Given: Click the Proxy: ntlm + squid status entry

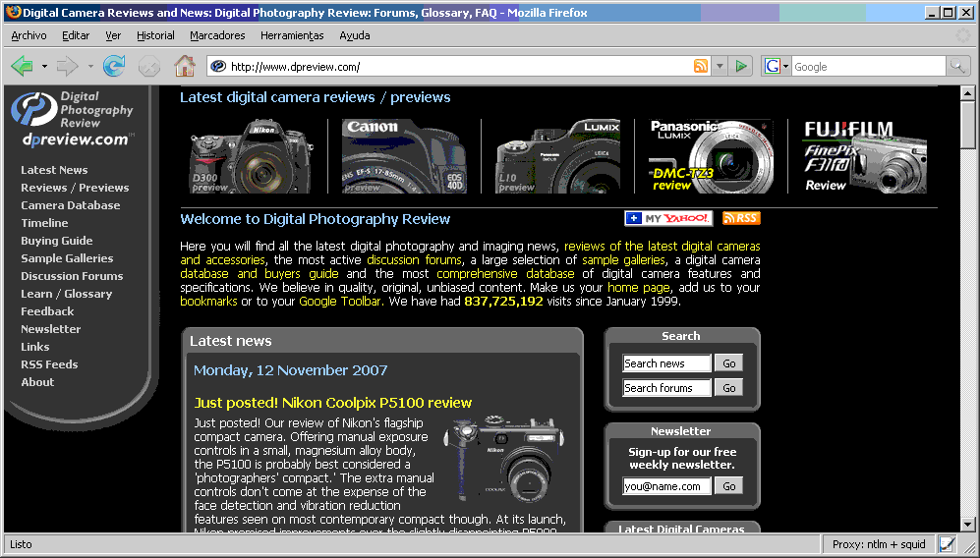Looking at the screenshot, I should (879, 544).
